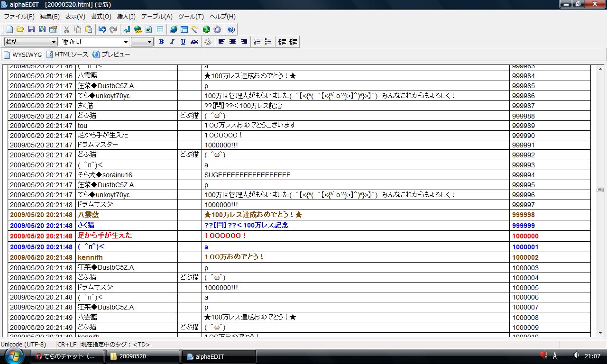Paste from clipboard toolbar icon
Viewport: 607px width, 364px height.
(x=89, y=29)
